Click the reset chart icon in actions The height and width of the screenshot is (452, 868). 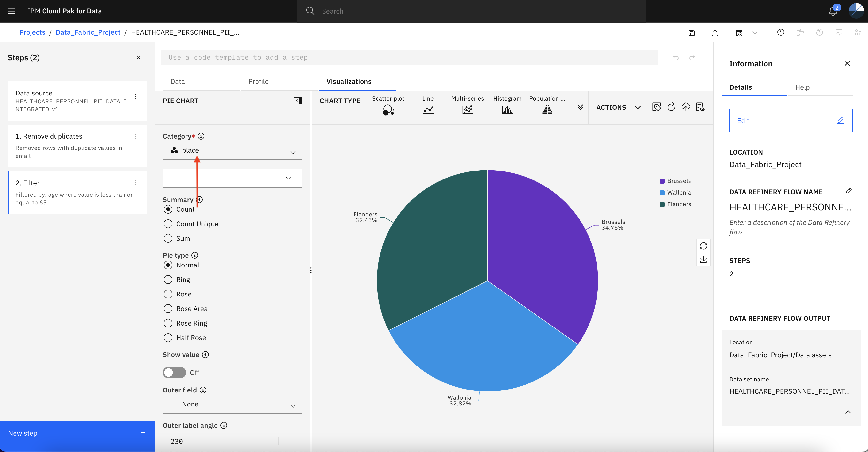[x=671, y=107]
